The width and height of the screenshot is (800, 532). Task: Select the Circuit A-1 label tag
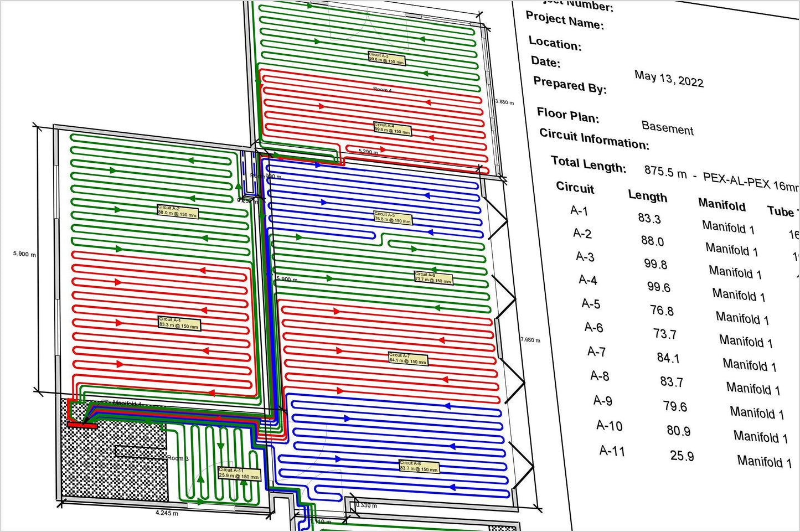click(179, 323)
